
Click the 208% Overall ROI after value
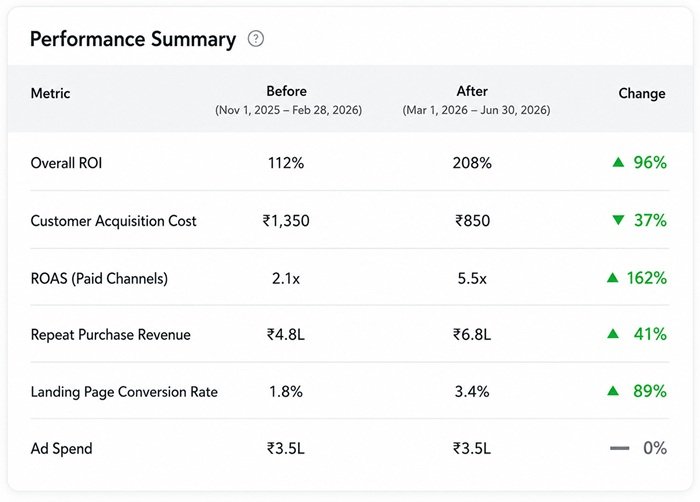click(x=472, y=163)
